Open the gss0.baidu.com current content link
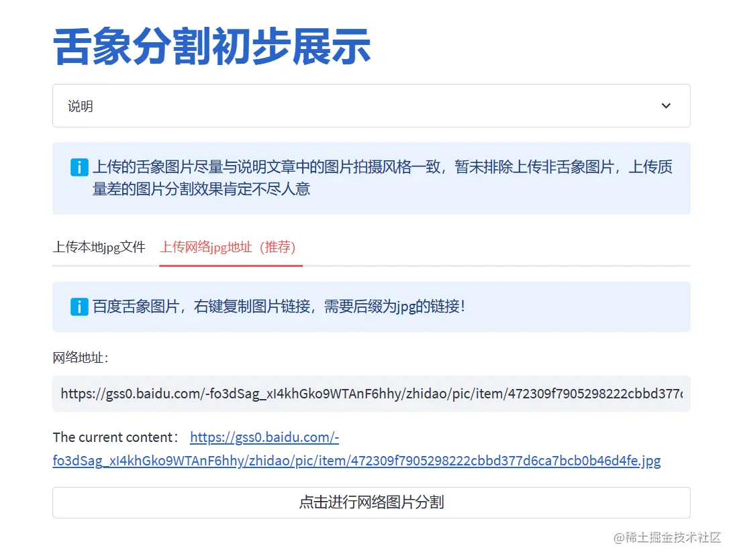The image size is (737, 560). 356,449
